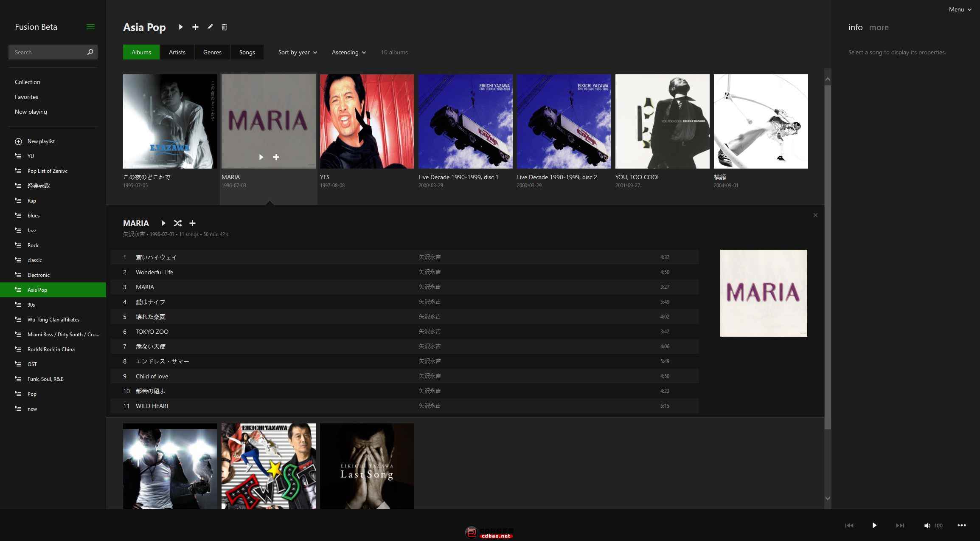Shuffle the MARIA album
The width and height of the screenshot is (980, 541).
[x=177, y=223]
